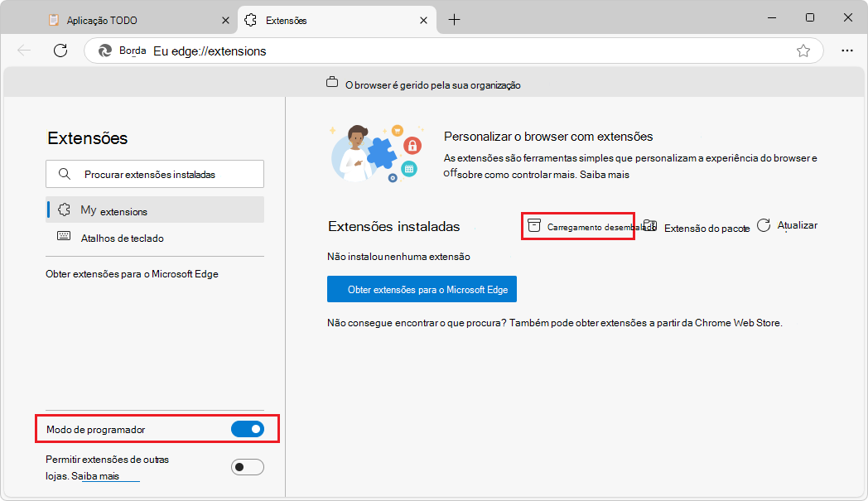Click Obter extensões para o Microsoft Edge button
The height and width of the screenshot is (501, 868).
tap(422, 289)
